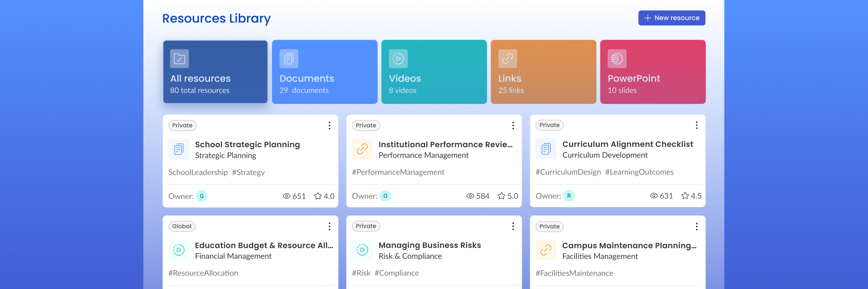This screenshot has width=868, height=289.
Task: Click the document icon of Curriculum Alignment Checklist
Action: pos(546,149)
